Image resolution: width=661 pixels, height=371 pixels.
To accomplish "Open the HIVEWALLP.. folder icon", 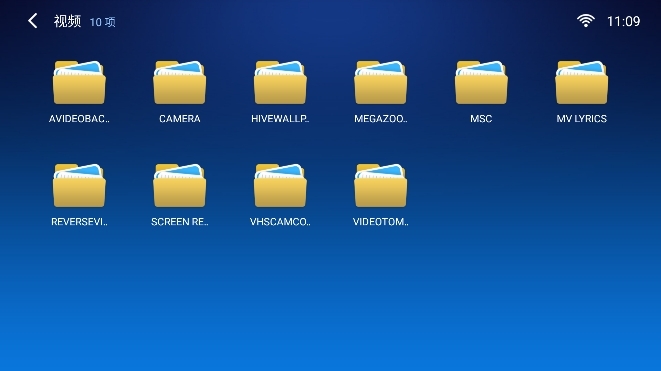I will 280,82.
